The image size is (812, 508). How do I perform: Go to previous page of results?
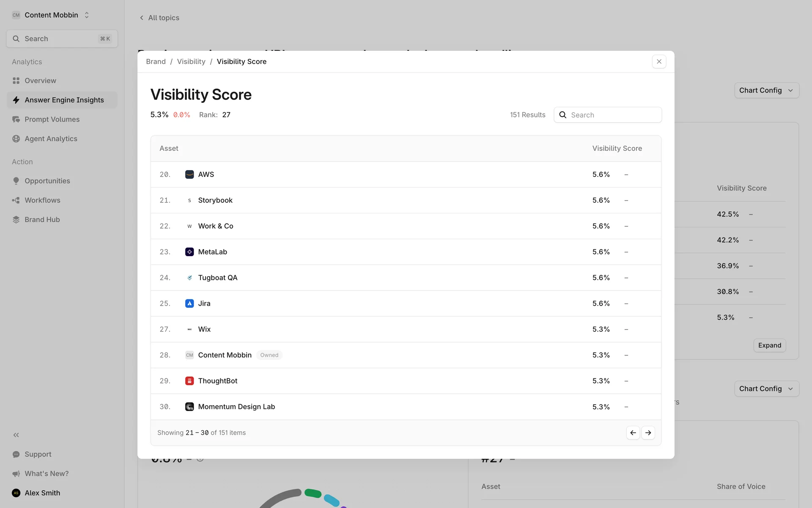click(633, 433)
